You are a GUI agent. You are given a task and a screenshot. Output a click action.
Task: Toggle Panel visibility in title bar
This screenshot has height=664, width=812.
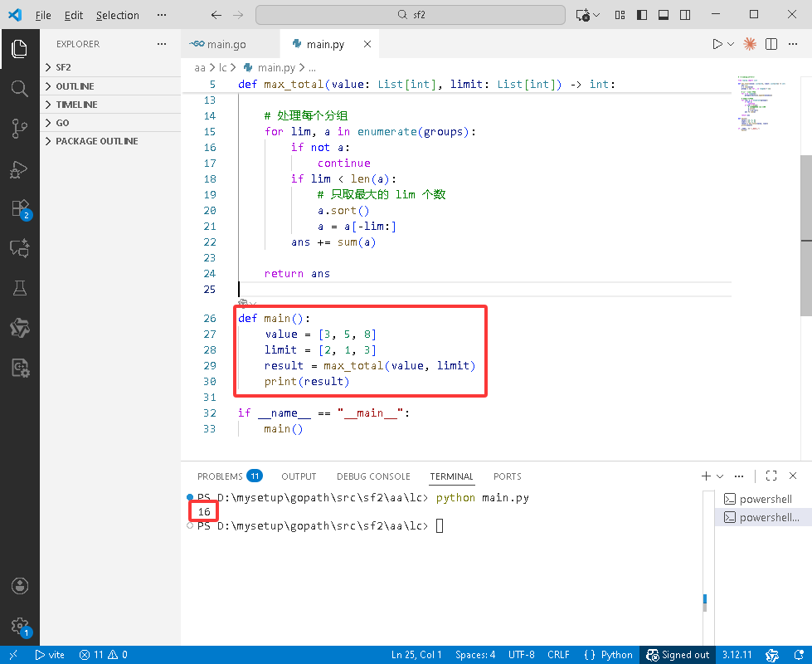coord(664,15)
